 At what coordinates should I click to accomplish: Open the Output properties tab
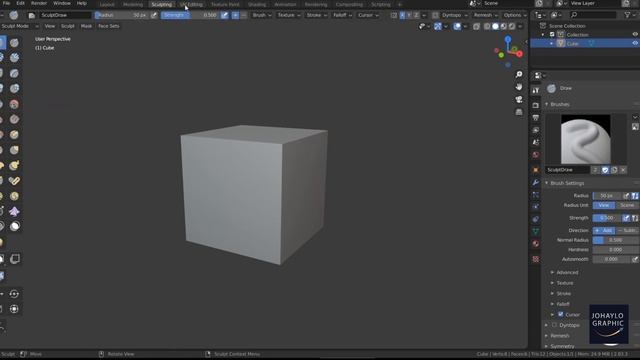[x=536, y=118]
